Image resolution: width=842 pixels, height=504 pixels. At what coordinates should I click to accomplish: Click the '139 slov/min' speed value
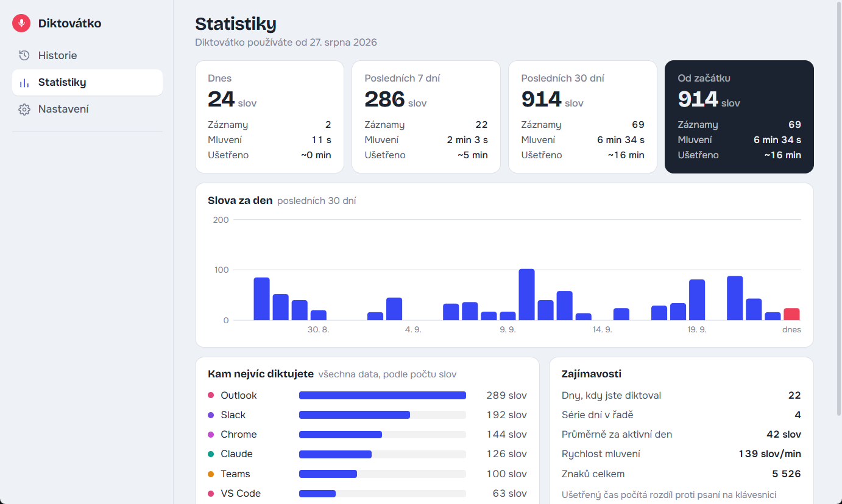click(x=769, y=454)
